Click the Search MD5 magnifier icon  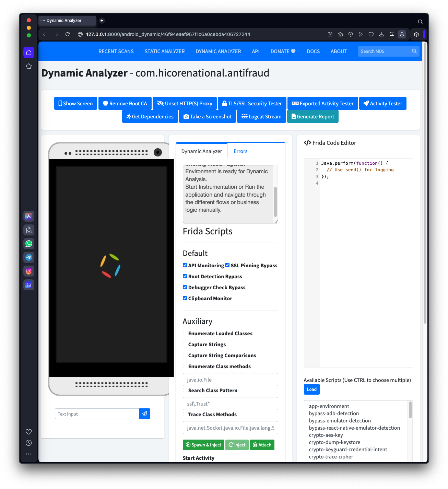(414, 51)
